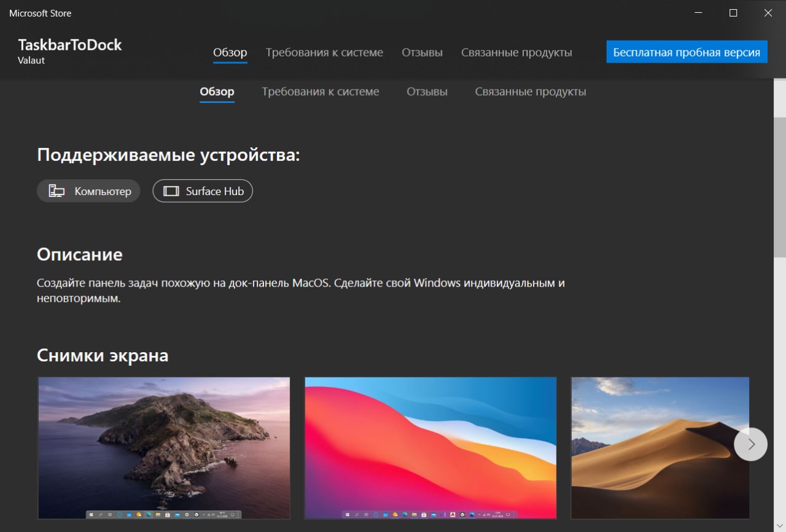This screenshot has height=532, width=786.
Task: Click the TaskbarToDock app title
Action: tap(70, 45)
